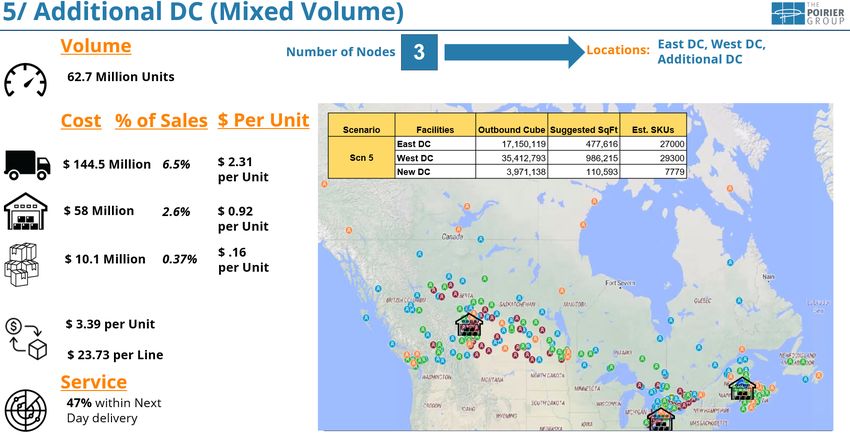Click the Locations label
Viewport: 850px width, 435px height.
click(618, 50)
